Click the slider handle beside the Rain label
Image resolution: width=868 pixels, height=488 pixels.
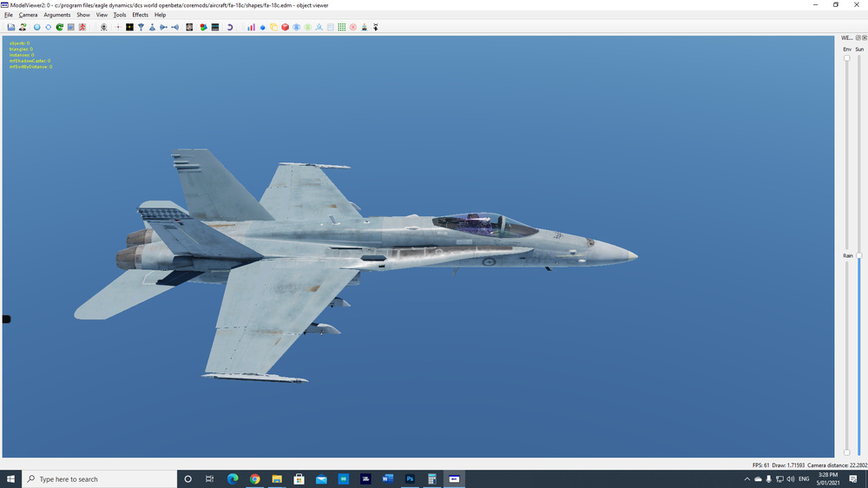click(x=859, y=256)
